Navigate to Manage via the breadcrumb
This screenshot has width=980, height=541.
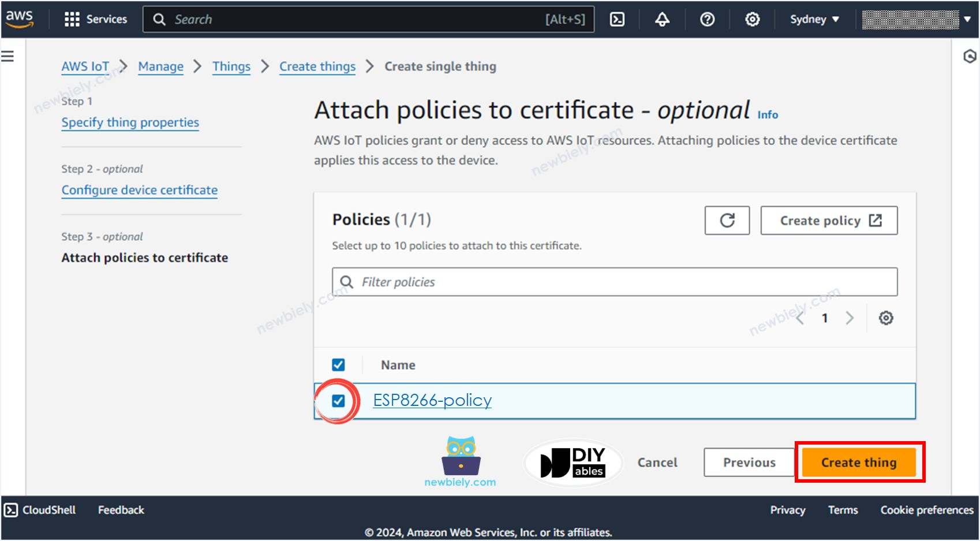(x=160, y=66)
